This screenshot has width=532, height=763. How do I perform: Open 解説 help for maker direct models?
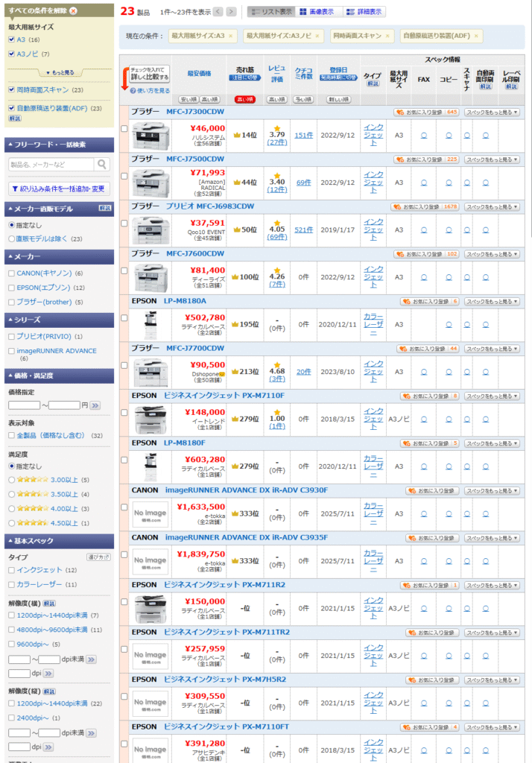(104, 209)
